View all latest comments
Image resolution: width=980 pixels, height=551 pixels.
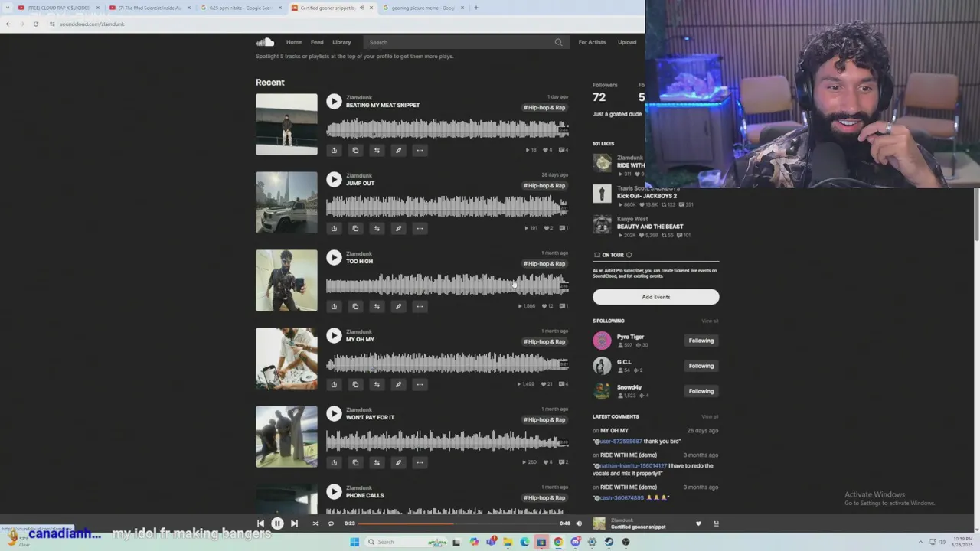point(710,416)
